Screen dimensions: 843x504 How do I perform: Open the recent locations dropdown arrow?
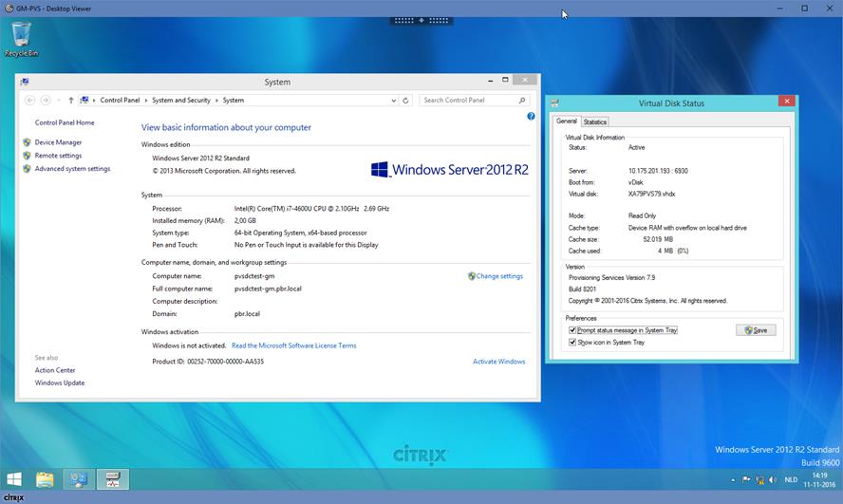coord(58,100)
